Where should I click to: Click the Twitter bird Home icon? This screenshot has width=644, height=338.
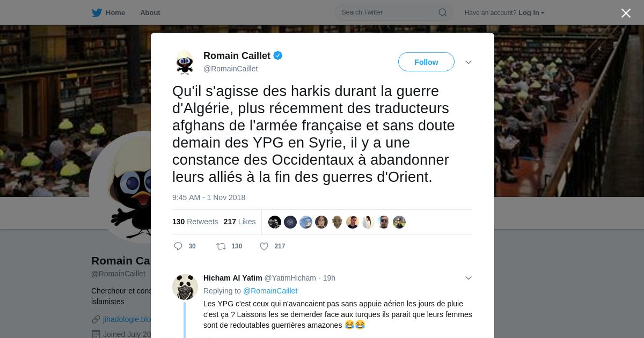(97, 12)
